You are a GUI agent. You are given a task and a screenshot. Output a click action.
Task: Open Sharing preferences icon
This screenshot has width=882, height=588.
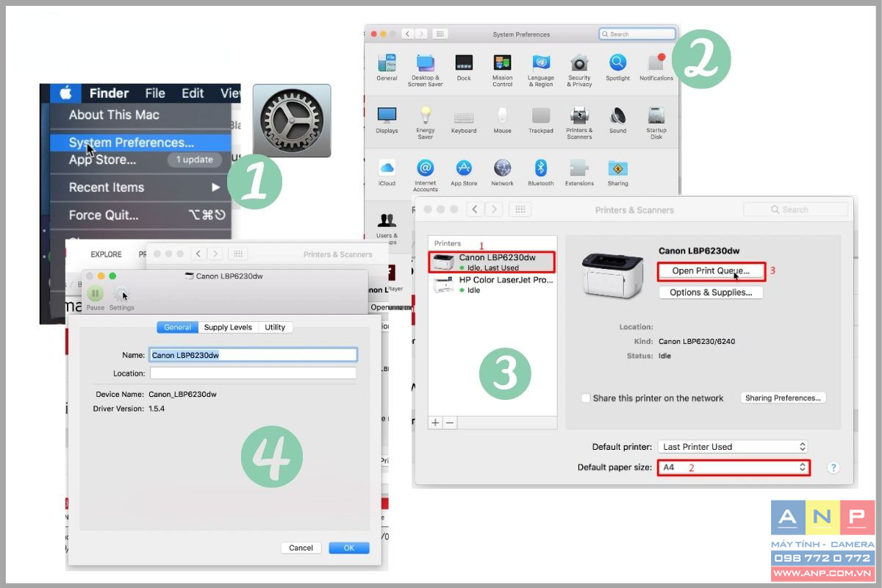618,168
